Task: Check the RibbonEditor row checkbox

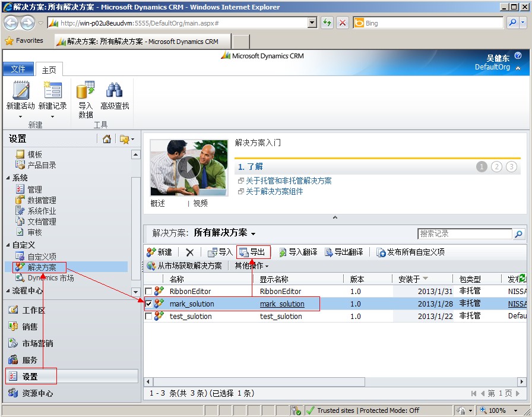Action: 148,291
